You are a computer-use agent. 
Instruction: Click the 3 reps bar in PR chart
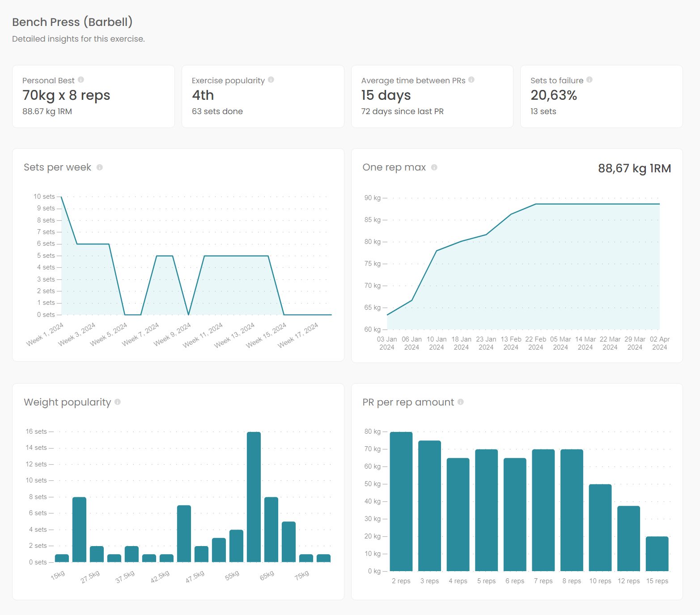click(x=429, y=506)
